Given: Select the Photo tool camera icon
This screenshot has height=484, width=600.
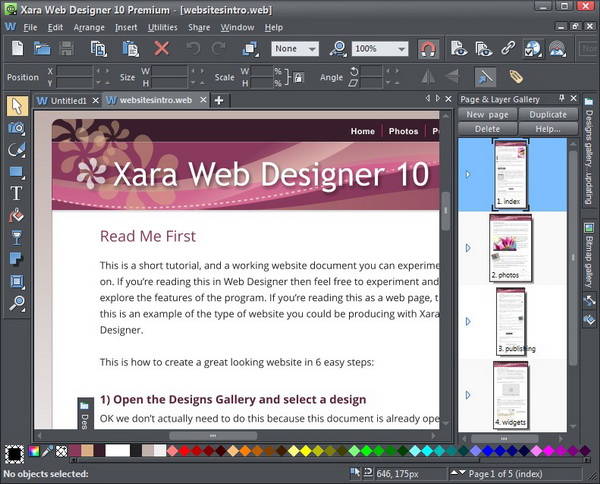Looking at the screenshot, I should click(16, 128).
